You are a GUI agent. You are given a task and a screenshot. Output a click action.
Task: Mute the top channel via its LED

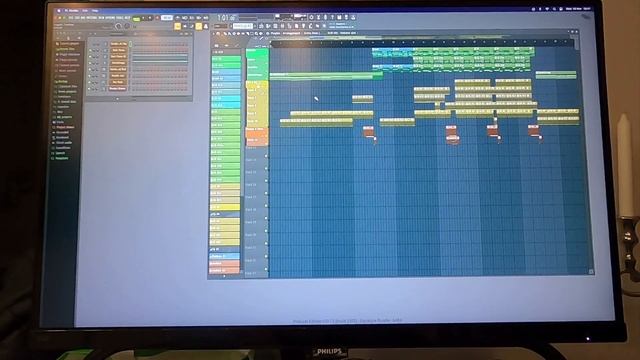pyautogui.click(x=90, y=43)
